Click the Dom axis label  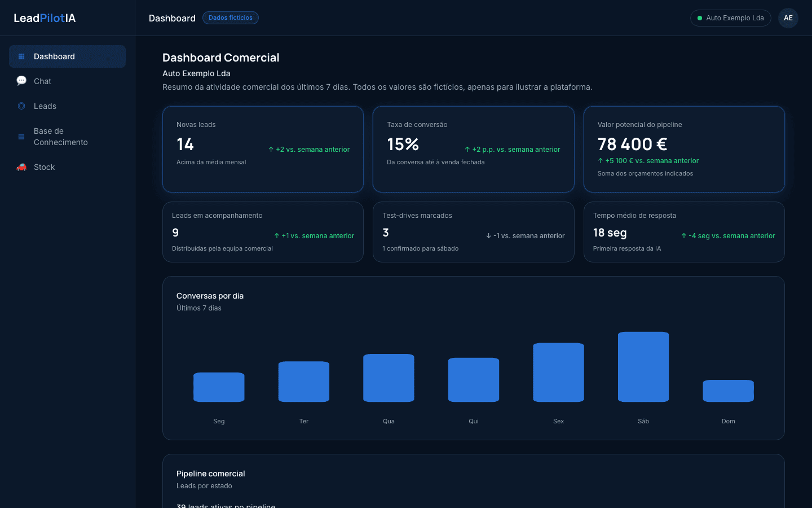pyautogui.click(x=729, y=421)
